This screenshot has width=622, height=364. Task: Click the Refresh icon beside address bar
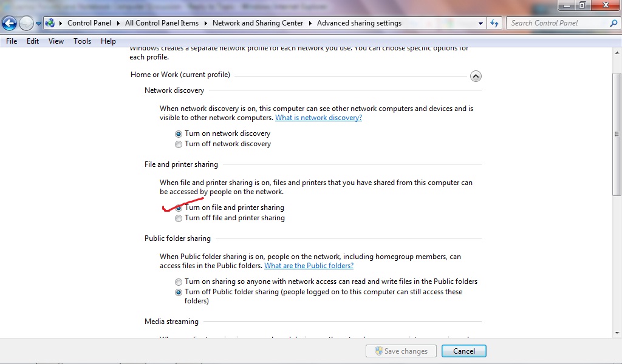(494, 23)
